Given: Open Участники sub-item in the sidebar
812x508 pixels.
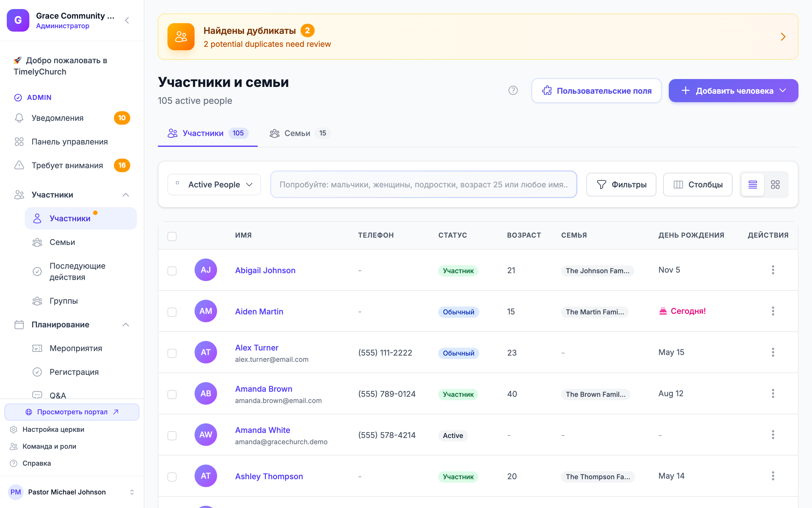Looking at the screenshot, I should pos(81,218).
